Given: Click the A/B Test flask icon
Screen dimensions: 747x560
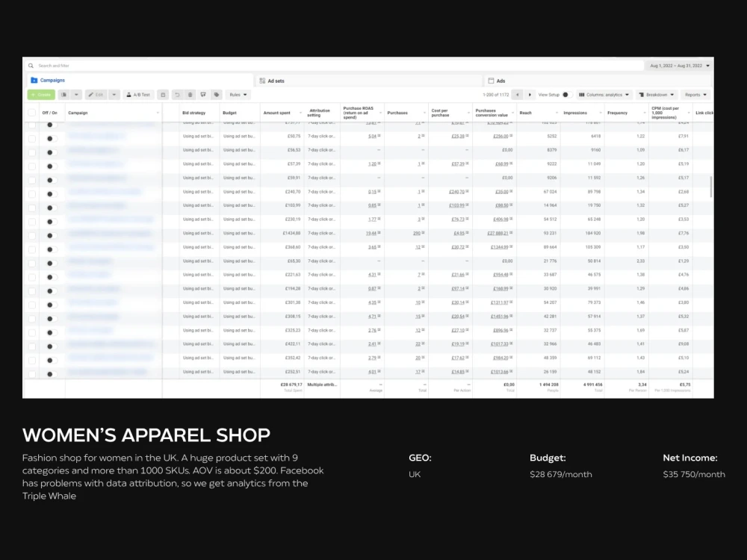Looking at the screenshot, I should [x=128, y=95].
